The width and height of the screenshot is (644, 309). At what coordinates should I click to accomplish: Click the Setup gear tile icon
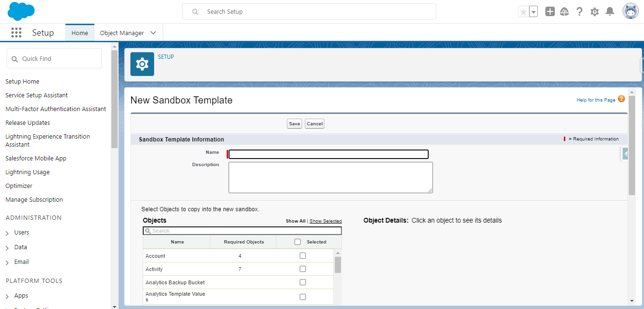tap(142, 64)
